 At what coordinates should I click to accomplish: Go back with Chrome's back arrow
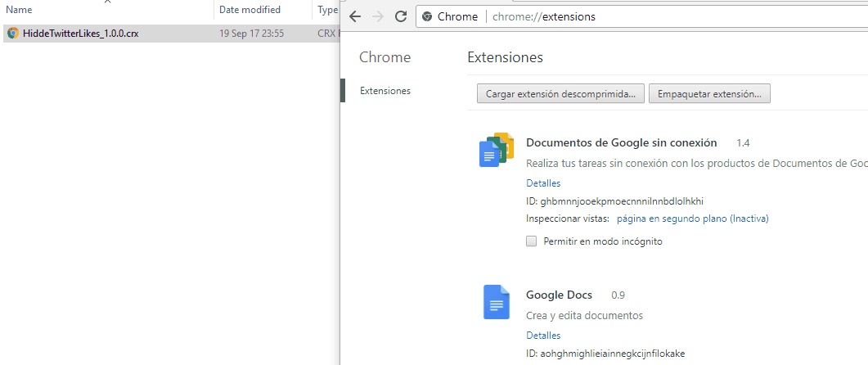(x=355, y=16)
